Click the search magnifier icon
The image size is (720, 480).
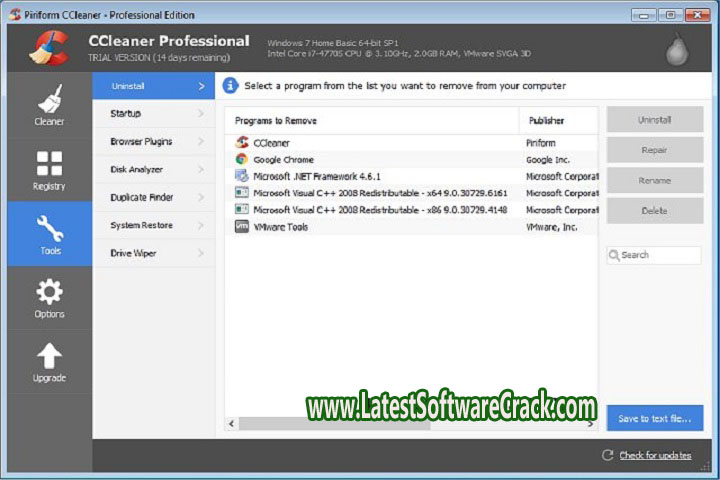pyautogui.click(x=614, y=255)
